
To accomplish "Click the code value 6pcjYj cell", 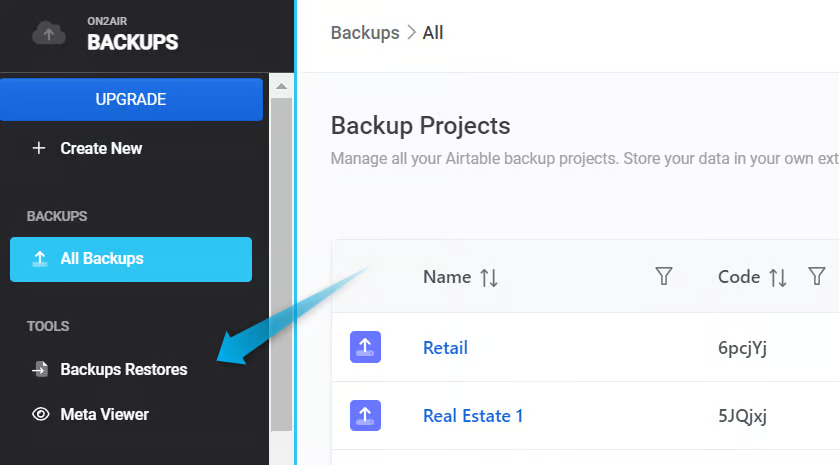I will click(x=742, y=348).
